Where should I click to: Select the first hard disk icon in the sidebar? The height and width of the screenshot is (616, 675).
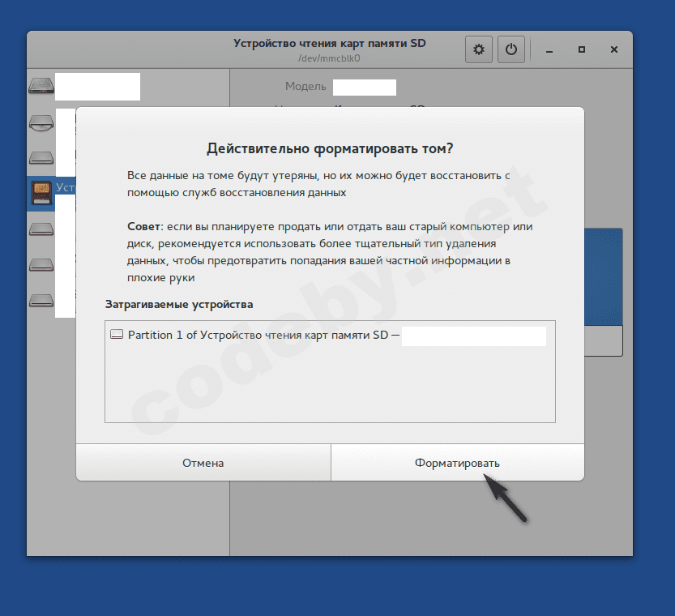click(41, 85)
